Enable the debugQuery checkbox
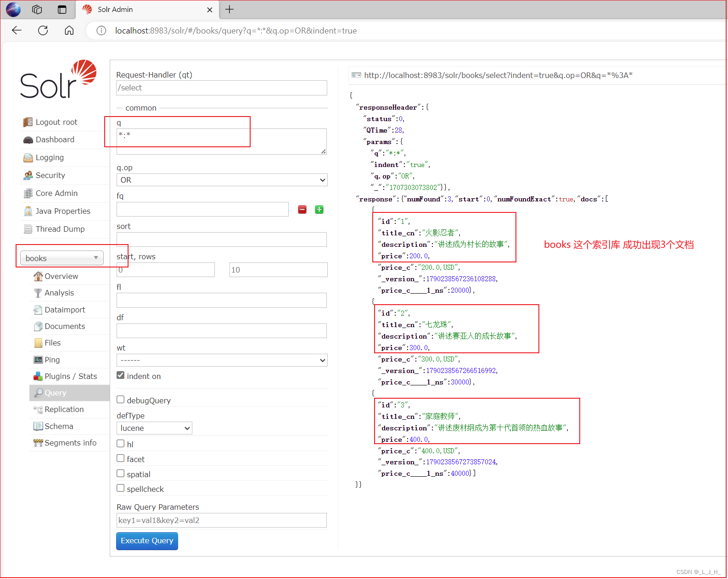 121,400
